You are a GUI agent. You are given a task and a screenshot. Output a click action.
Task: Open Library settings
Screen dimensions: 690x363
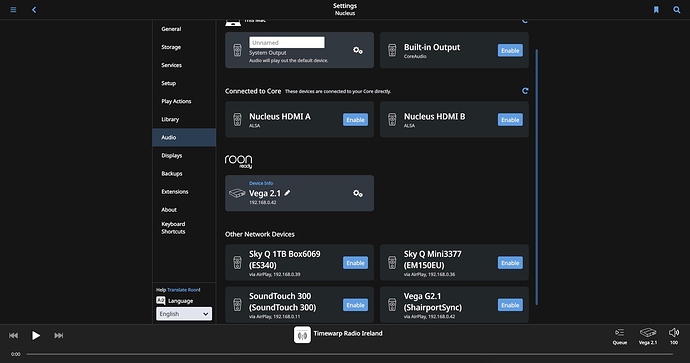click(x=184, y=119)
